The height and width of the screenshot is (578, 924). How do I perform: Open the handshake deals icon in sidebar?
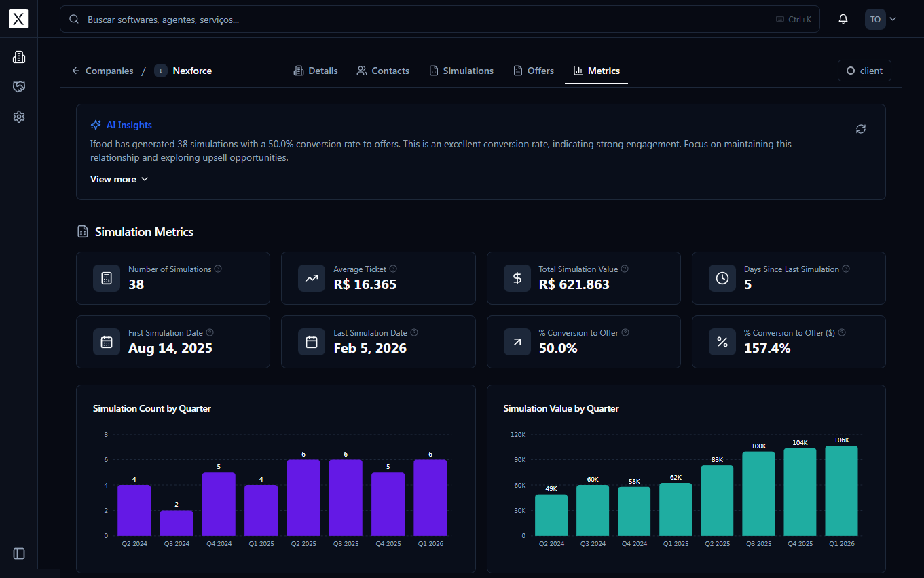tap(19, 87)
